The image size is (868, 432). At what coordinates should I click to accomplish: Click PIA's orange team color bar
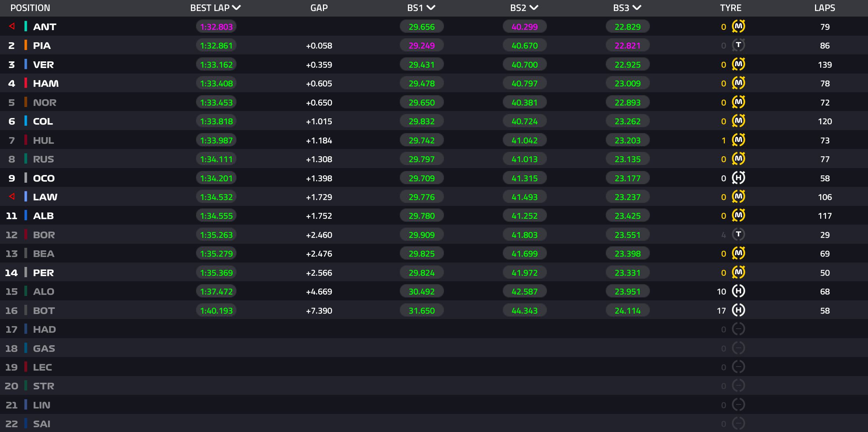[x=26, y=45]
